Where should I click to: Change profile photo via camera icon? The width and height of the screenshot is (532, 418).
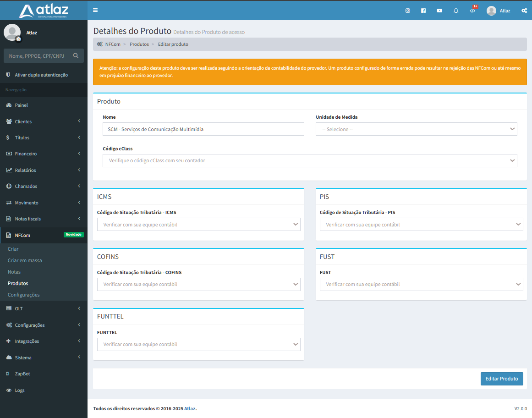18,39
